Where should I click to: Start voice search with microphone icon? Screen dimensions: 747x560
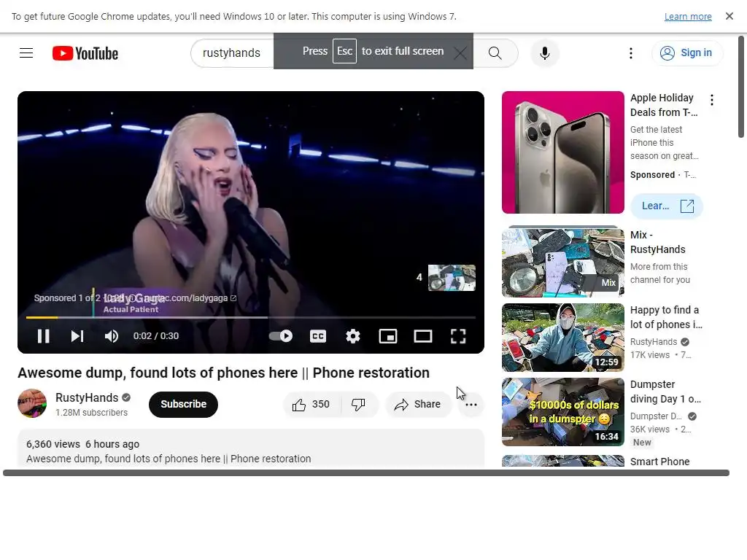[x=544, y=52]
